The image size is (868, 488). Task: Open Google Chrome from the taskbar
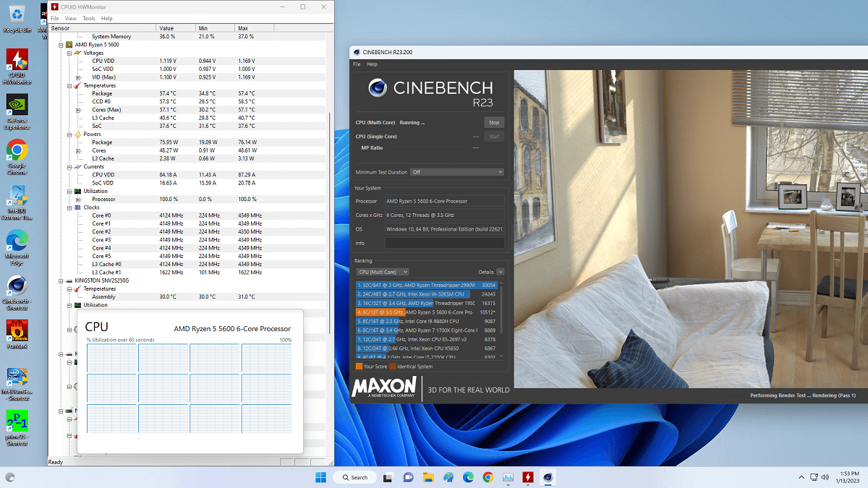click(488, 477)
